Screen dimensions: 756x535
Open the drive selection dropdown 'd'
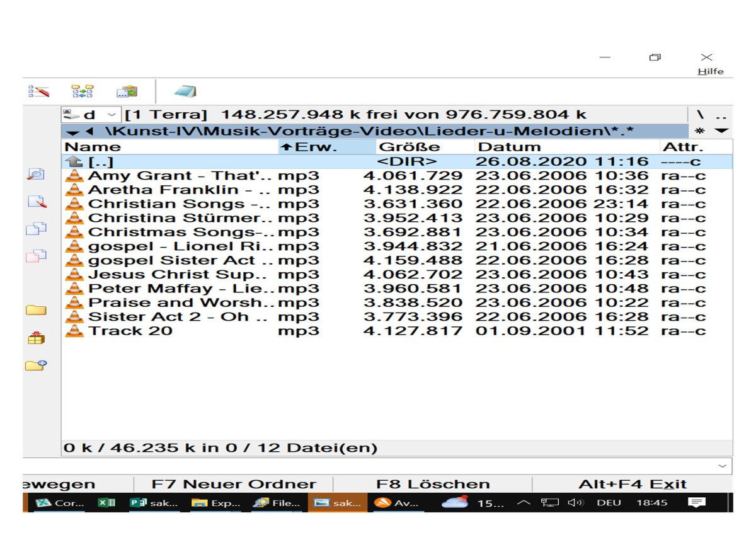(x=90, y=115)
